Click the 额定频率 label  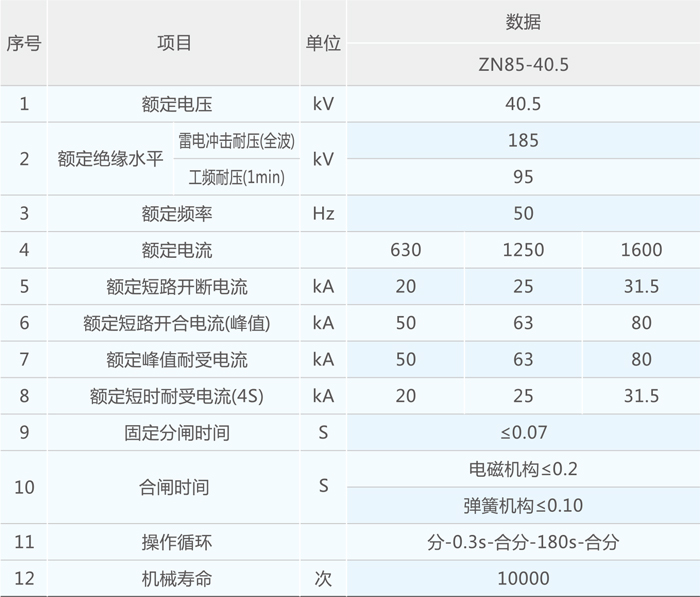[175, 213]
